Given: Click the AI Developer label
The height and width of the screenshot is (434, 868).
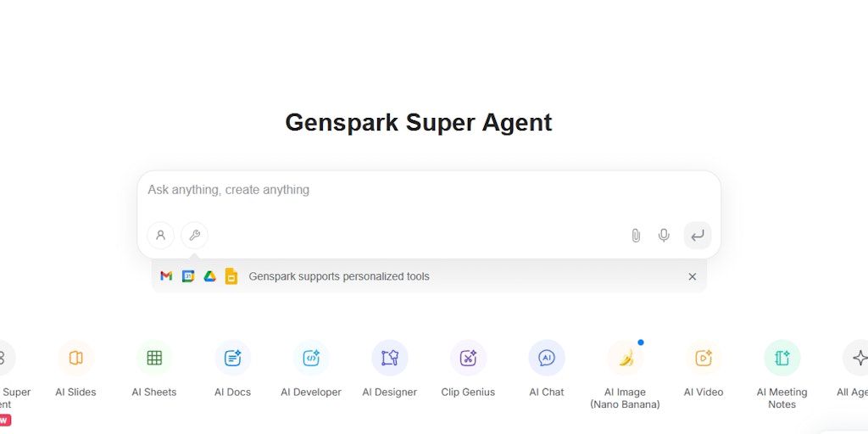Looking at the screenshot, I should 311,392.
